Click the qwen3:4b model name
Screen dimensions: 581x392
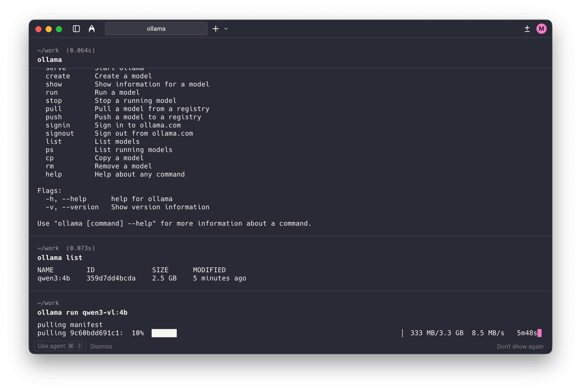pos(54,278)
